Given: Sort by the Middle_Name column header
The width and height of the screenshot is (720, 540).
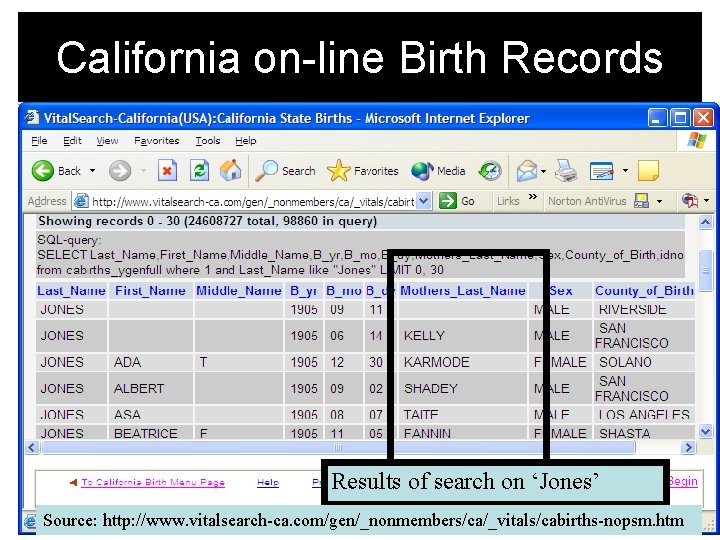Looking at the screenshot, I should 238,291.
